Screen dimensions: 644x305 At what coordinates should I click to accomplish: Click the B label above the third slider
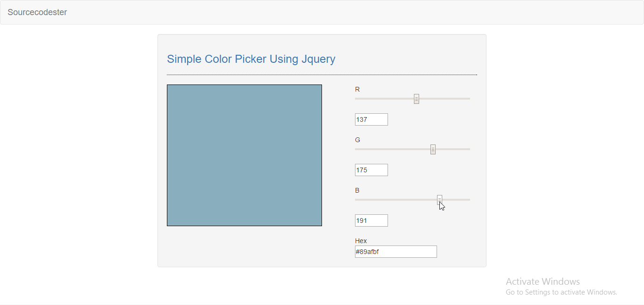[357, 190]
